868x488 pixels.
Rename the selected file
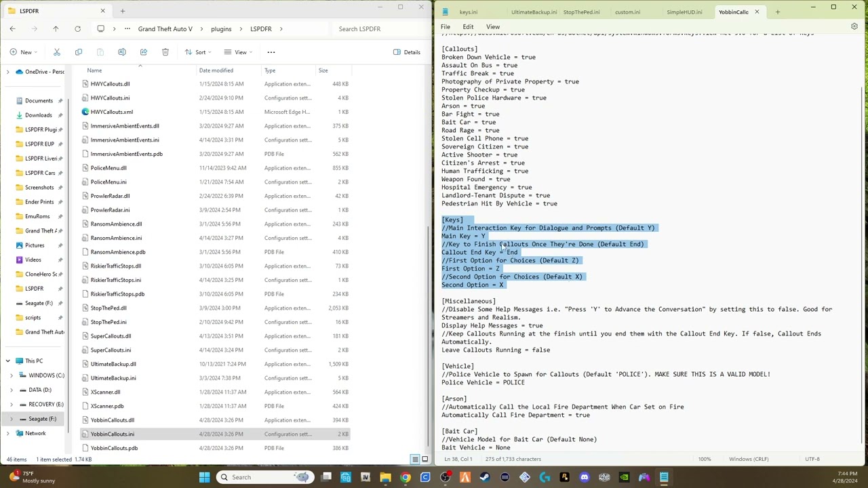coord(122,52)
